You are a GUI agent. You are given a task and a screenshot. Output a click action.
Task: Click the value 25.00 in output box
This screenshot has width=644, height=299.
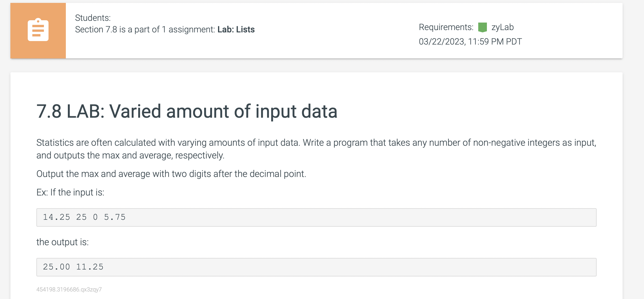point(57,267)
